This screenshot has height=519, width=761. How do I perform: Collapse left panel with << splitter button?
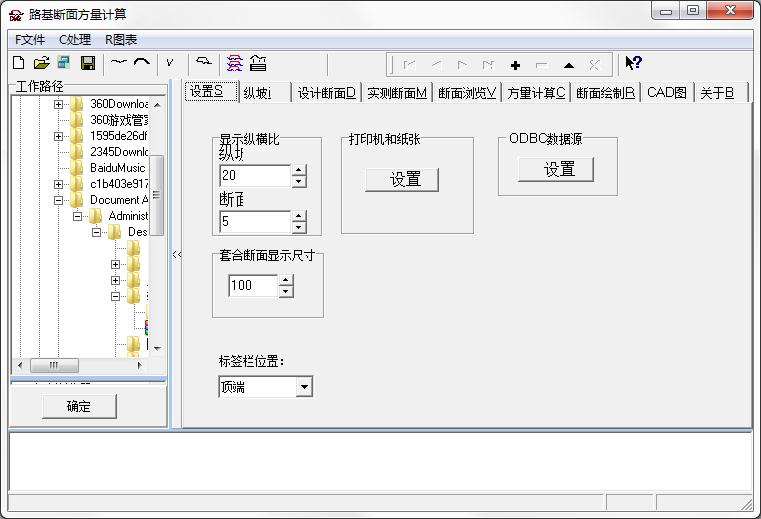(x=177, y=254)
